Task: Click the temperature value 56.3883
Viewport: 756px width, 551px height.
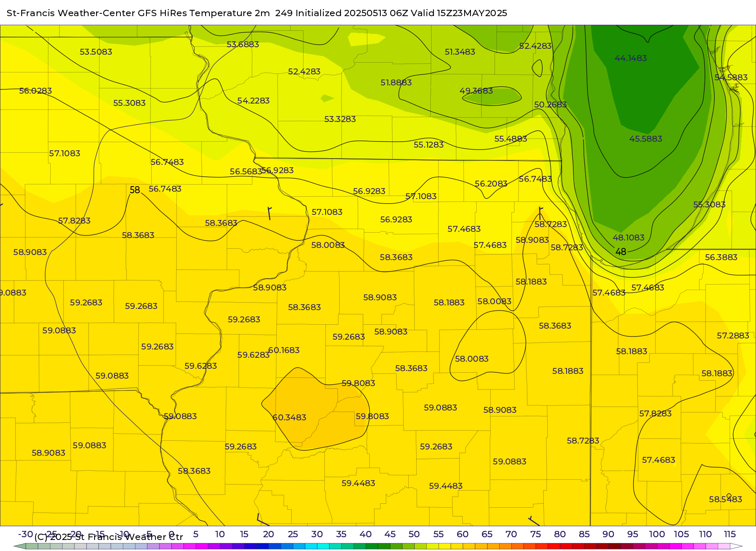Action: (721, 257)
